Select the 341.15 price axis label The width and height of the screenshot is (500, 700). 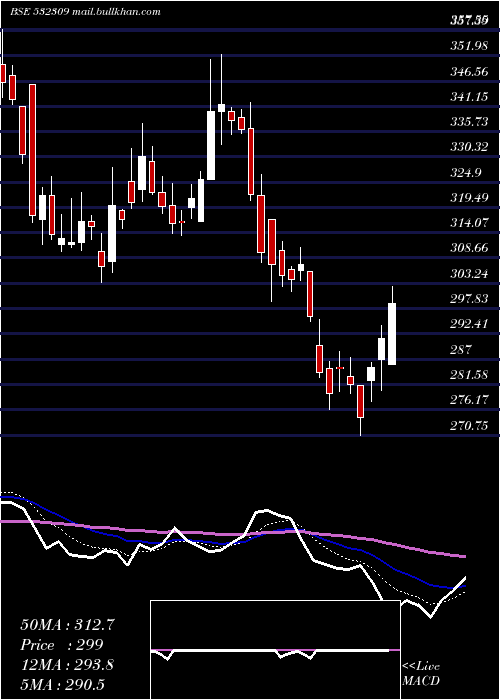click(x=469, y=96)
